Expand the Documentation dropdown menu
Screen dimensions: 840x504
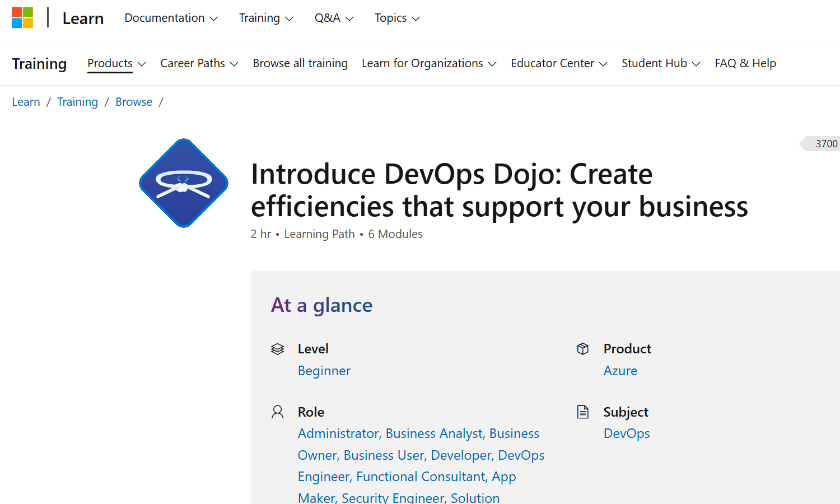pyautogui.click(x=171, y=18)
